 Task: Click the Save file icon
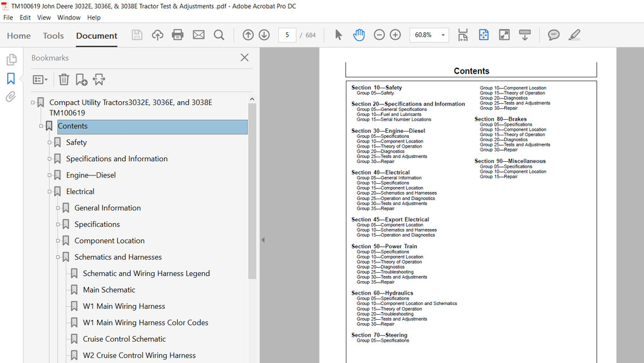[x=137, y=35]
